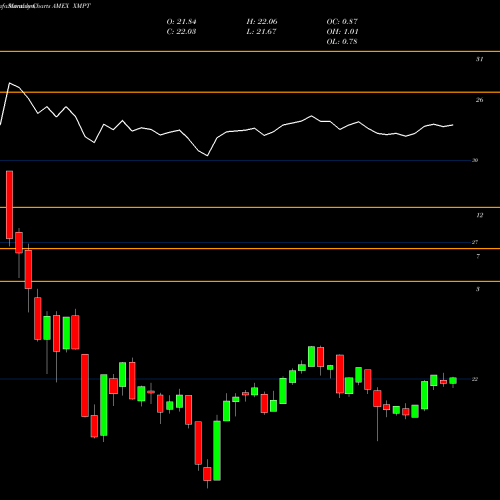Click the 30 level label
500x500 pixels.
coord(475,160)
